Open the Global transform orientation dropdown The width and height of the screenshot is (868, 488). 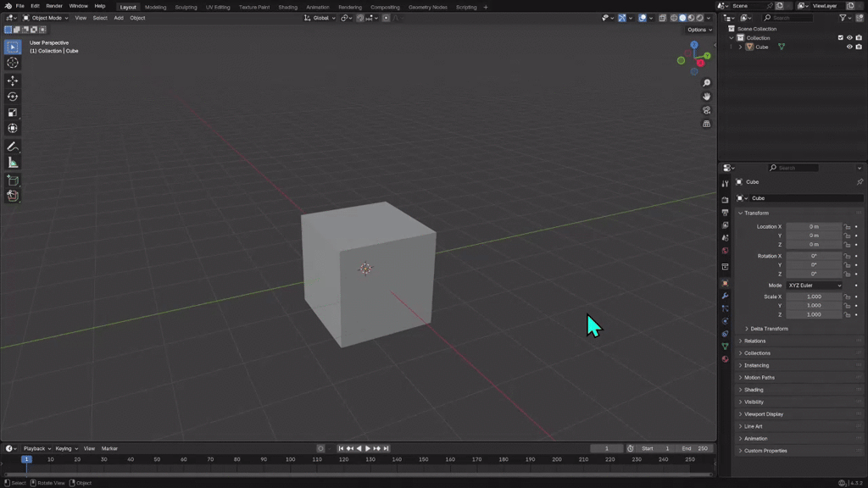click(320, 18)
